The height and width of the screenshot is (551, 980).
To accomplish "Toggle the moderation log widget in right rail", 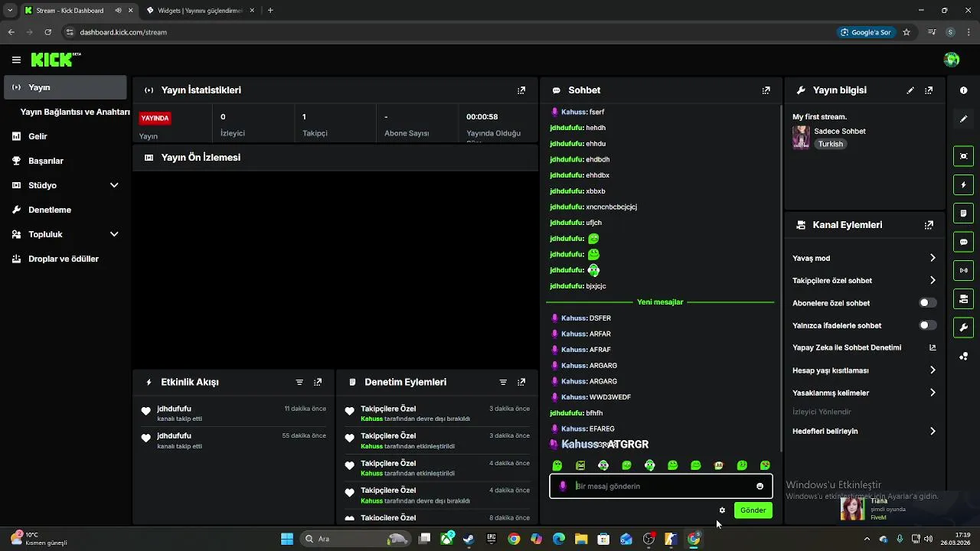I will [963, 213].
